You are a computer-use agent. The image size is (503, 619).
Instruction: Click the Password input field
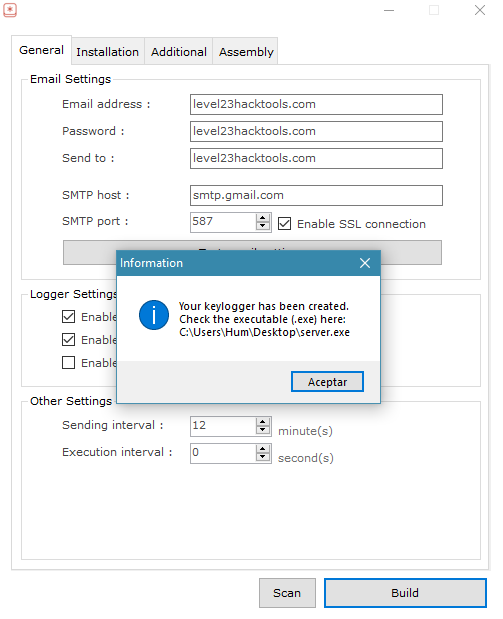[316, 131]
